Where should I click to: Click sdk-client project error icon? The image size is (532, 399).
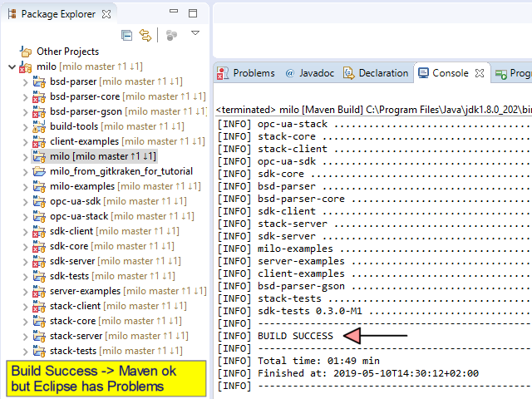click(x=39, y=231)
